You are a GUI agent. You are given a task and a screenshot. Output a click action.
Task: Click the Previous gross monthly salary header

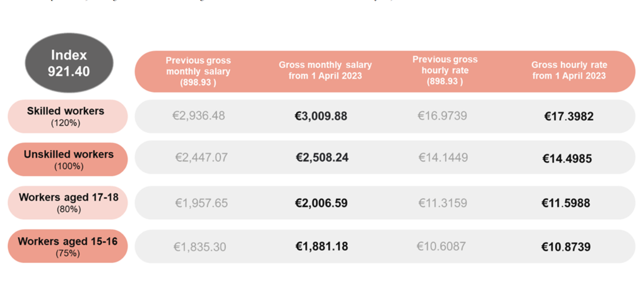[x=198, y=71]
